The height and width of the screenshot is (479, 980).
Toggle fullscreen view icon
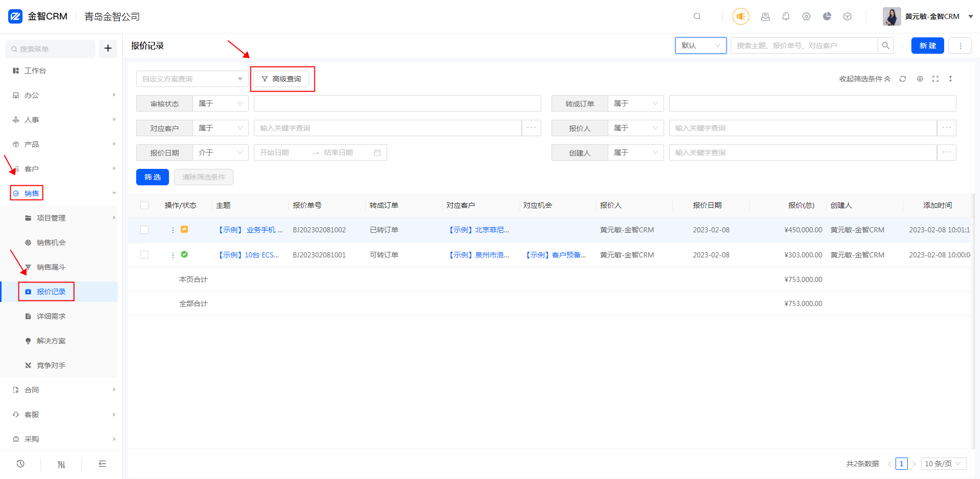(x=935, y=79)
